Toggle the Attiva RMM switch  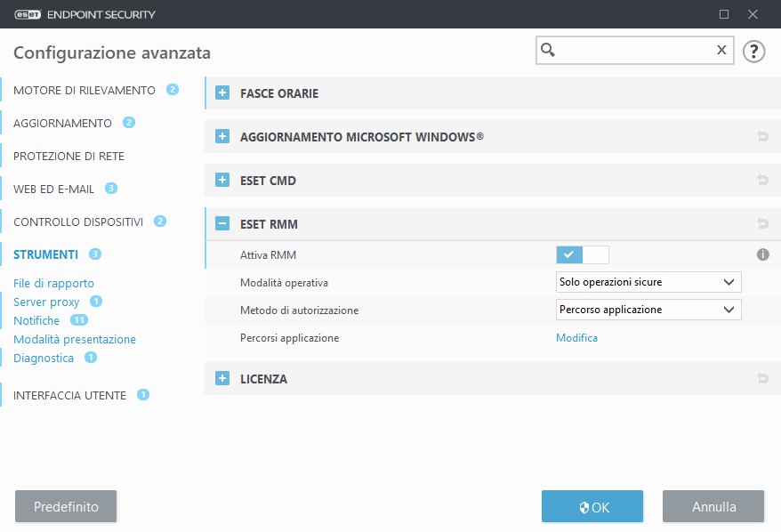pyautogui.click(x=583, y=255)
